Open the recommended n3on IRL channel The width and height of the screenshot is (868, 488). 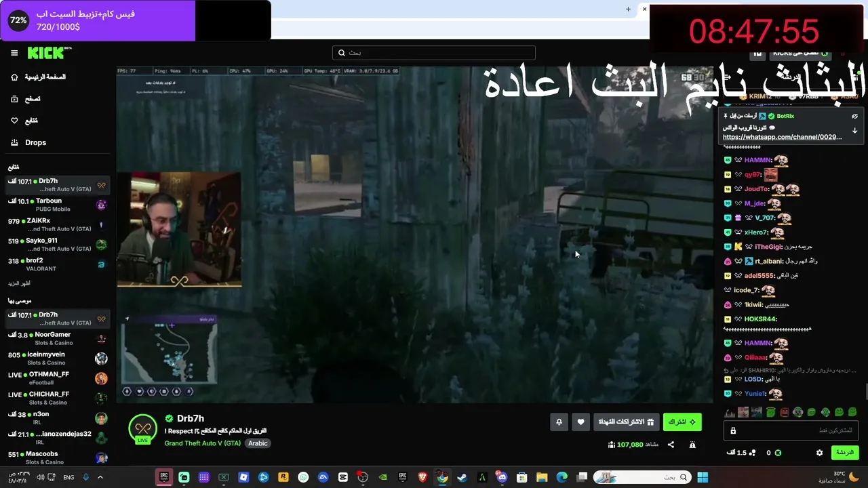pyautogui.click(x=57, y=418)
